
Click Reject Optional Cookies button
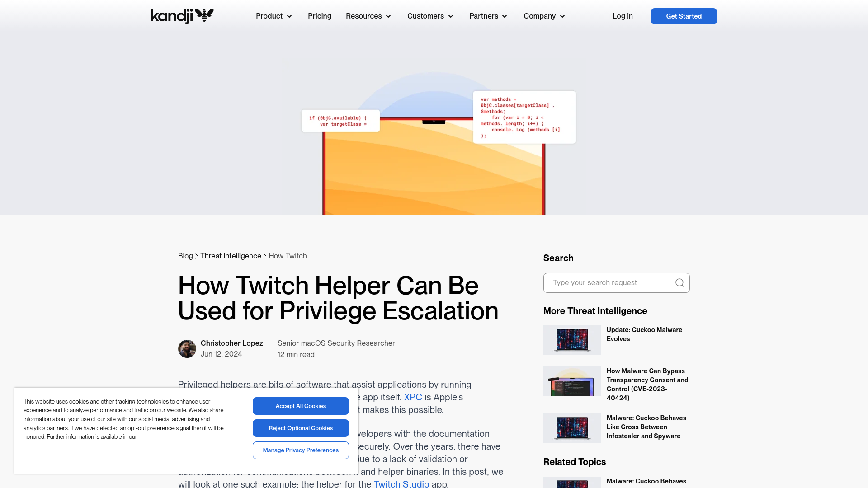[x=301, y=428]
